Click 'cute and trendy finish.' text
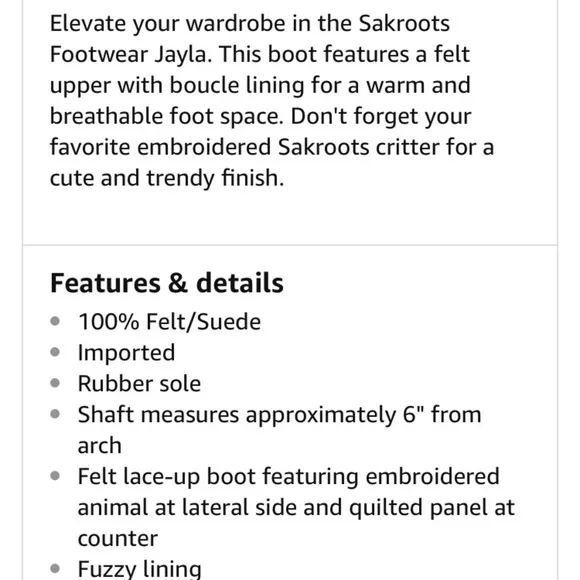This screenshot has width=580, height=580. click(x=167, y=178)
